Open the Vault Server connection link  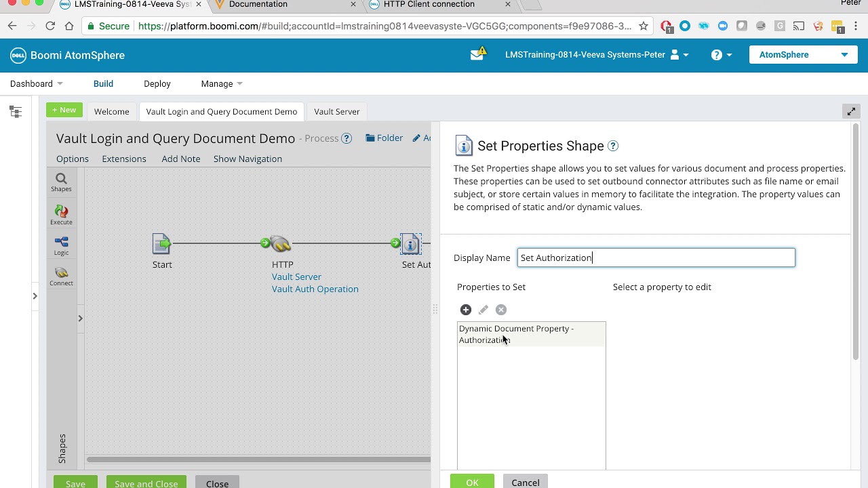click(x=297, y=277)
